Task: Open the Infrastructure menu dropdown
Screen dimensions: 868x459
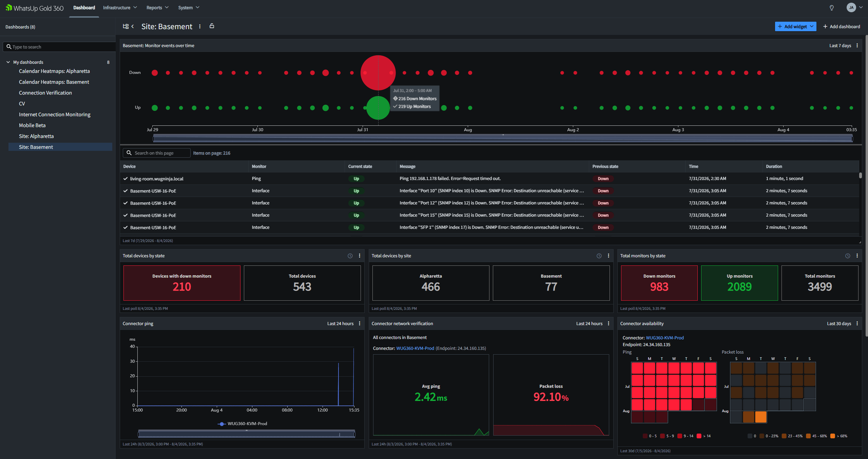Action: pos(120,7)
